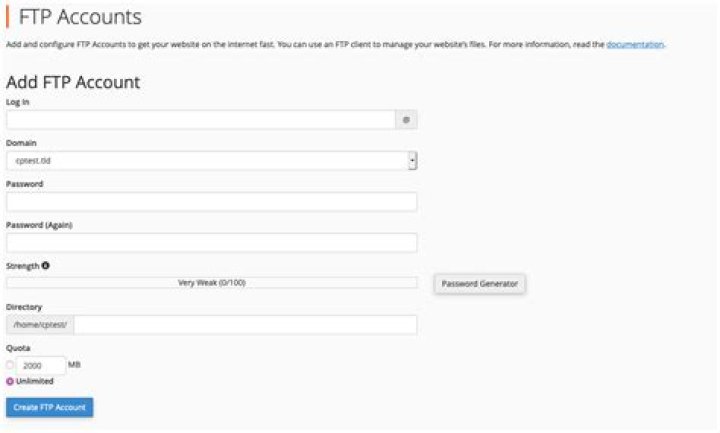Click the Directory field label
720x433 pixels.
pyautogui.click(x=24, y=307)
